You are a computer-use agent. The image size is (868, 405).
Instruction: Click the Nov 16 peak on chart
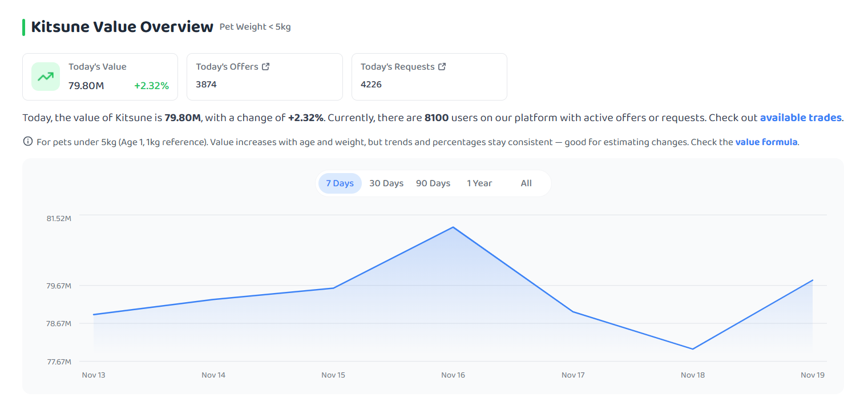coord(453,227)
